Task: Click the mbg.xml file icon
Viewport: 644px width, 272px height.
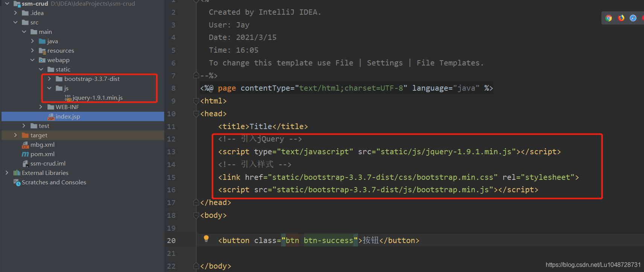Action: click(25, 145)
